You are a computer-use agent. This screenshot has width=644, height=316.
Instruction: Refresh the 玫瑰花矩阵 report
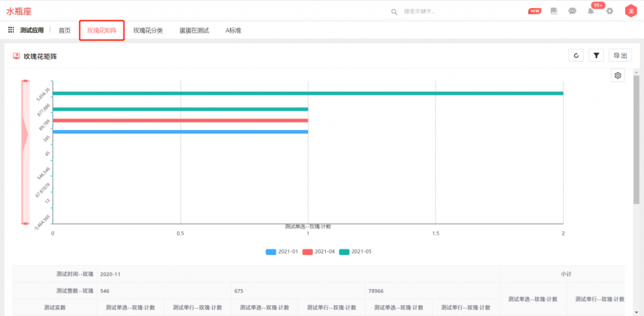click(x=576, y=55)
